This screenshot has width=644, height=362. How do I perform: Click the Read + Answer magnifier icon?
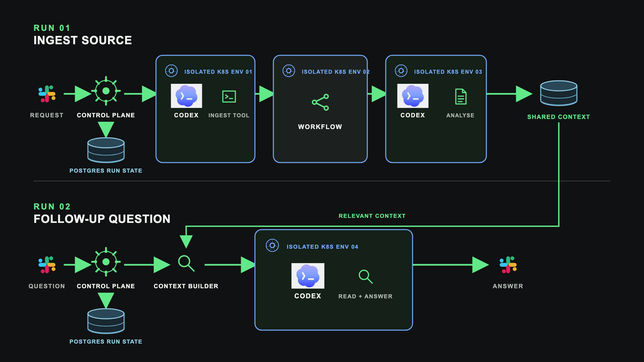(366, 277)
